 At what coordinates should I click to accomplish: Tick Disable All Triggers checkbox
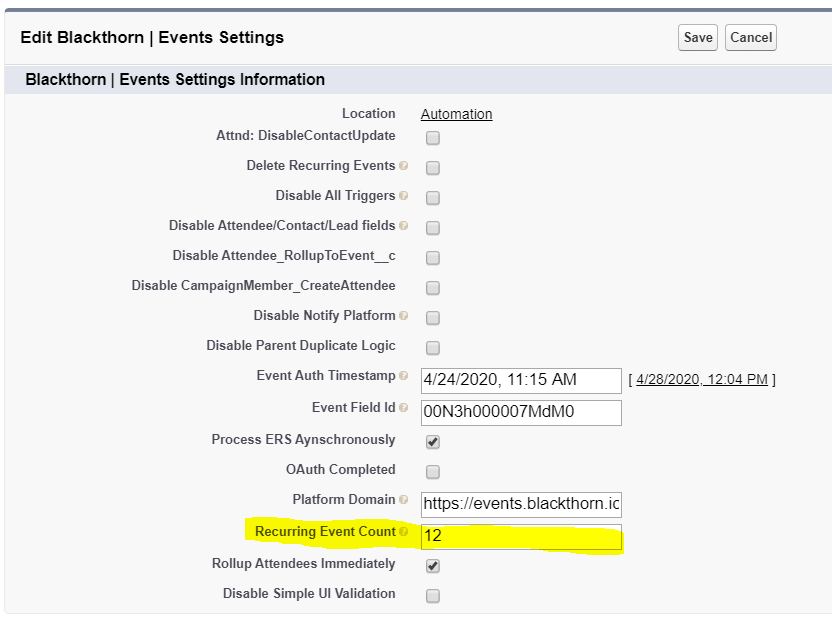pos(433,198)
